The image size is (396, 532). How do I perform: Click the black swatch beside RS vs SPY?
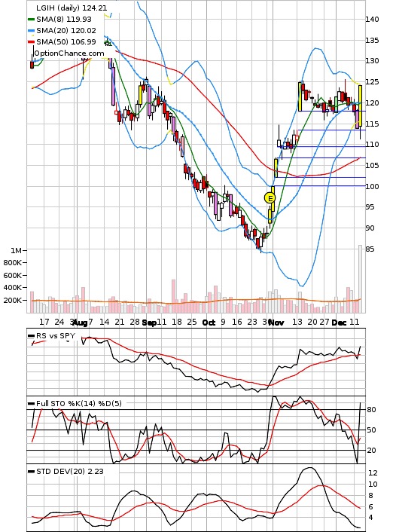point(31,336)
